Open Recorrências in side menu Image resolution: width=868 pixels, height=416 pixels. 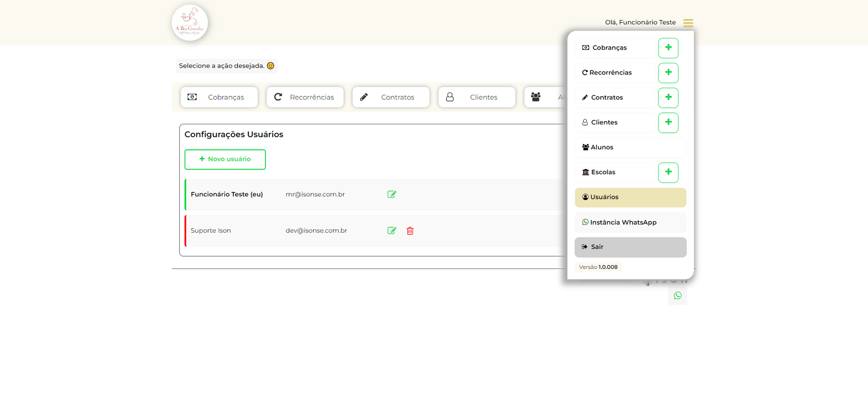click(x=615, y=73)
